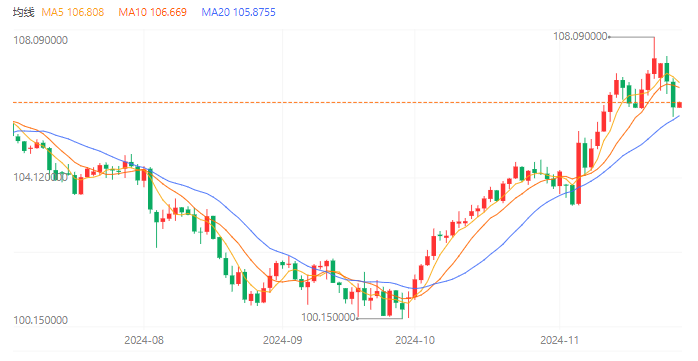Click the 2024-10 date axis label
The image size is (698, 361).
click(415, 341)
